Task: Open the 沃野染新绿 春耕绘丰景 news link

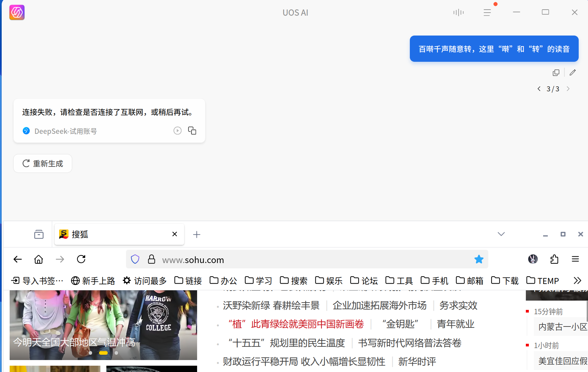Action: click(271, 305)
